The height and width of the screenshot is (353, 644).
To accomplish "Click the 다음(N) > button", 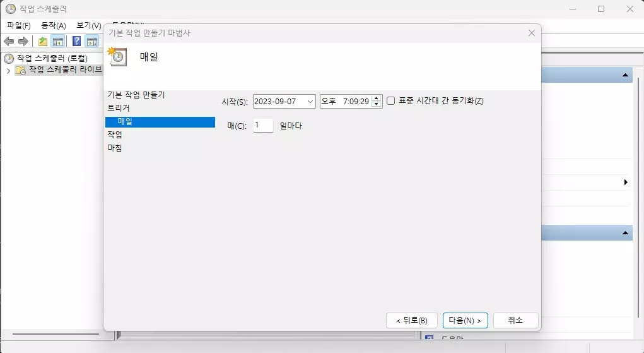I will pyautogui.click(x=465, y=321).
